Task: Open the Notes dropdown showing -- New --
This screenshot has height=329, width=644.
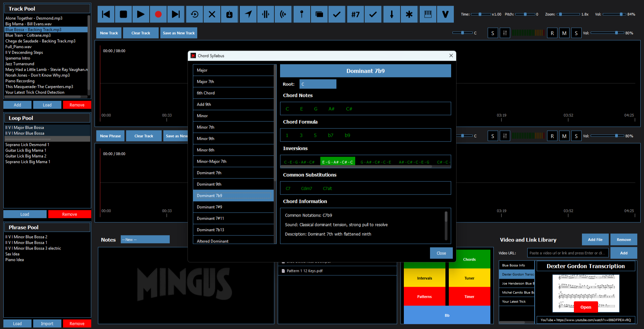Action: coord(145,239)
